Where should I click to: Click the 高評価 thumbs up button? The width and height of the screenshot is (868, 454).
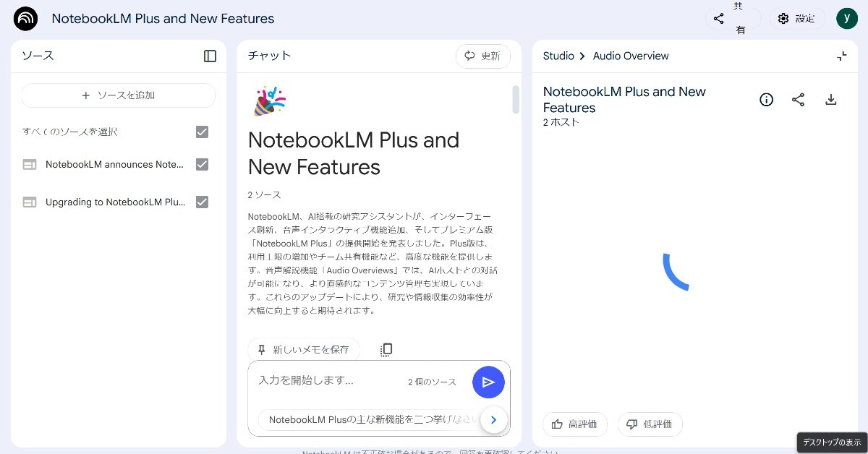pos(574,424)
